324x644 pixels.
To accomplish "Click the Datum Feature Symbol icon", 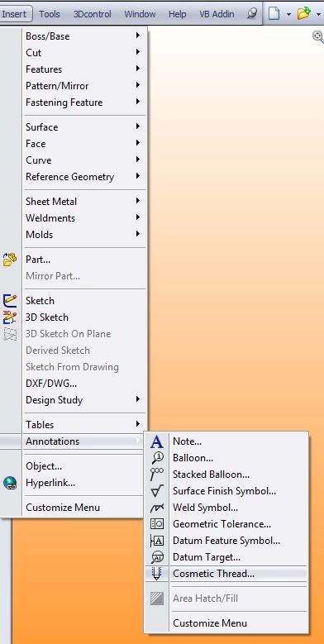I will click(x=157, y=541).
